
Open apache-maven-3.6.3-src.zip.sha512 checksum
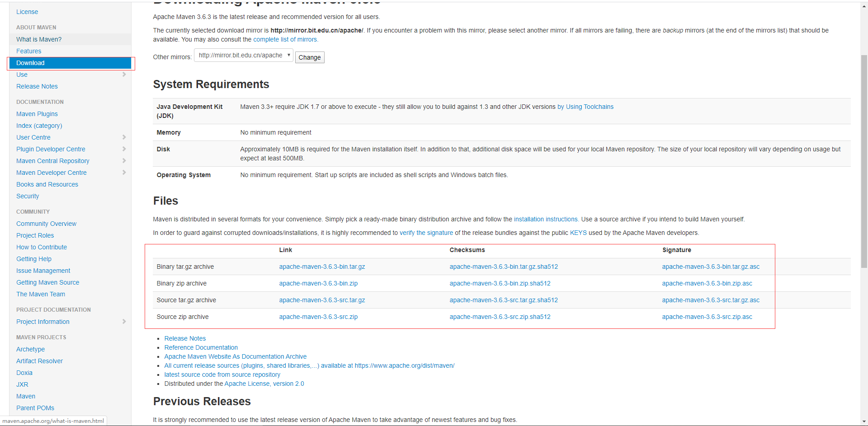coord(500,317)
